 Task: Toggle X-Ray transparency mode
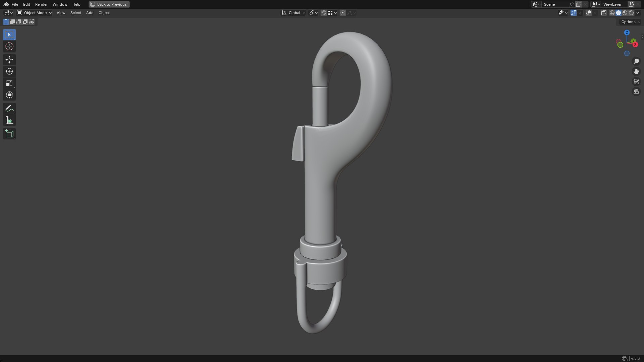click(x=603, y=13)
